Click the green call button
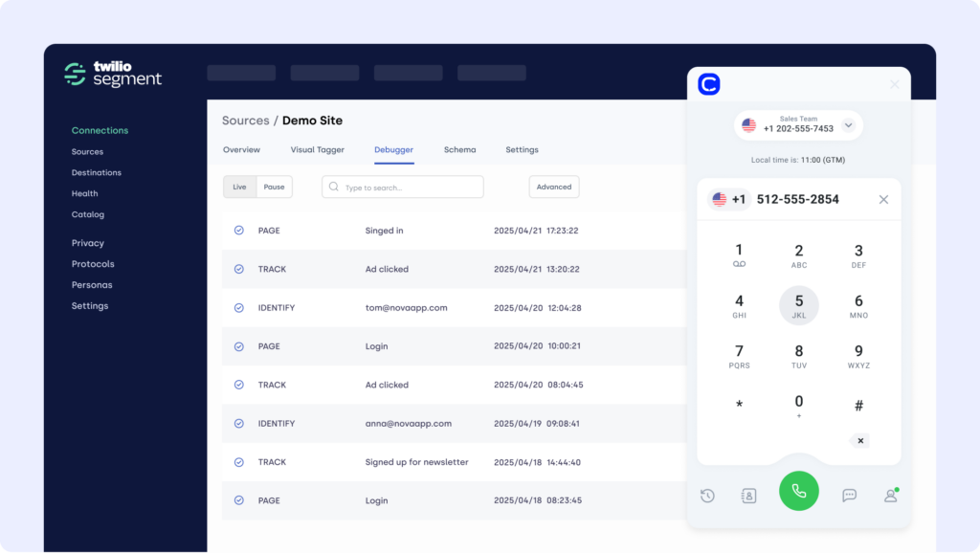This screenshot has height=553, width=980. [799, 492]
